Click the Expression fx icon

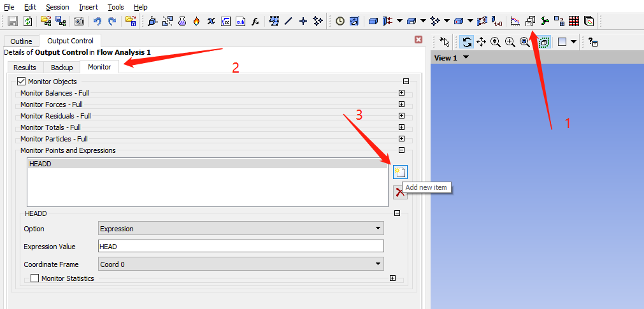tap(255, 21)
